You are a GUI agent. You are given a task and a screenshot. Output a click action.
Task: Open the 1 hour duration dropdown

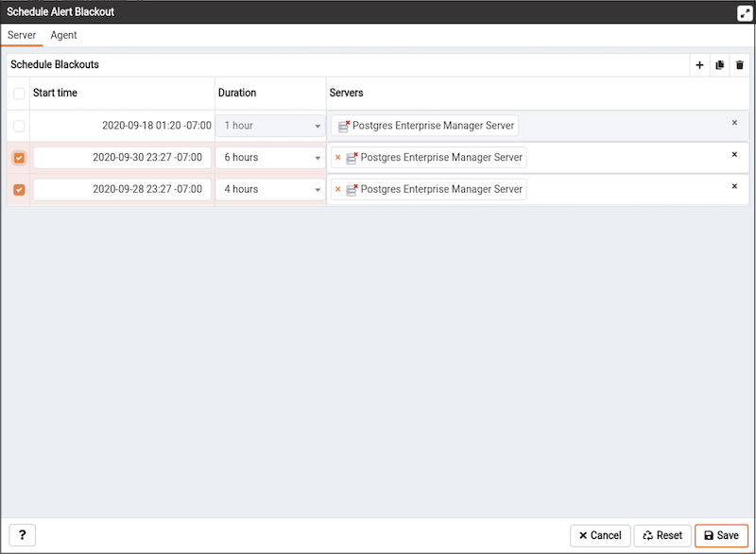[270, 126]
